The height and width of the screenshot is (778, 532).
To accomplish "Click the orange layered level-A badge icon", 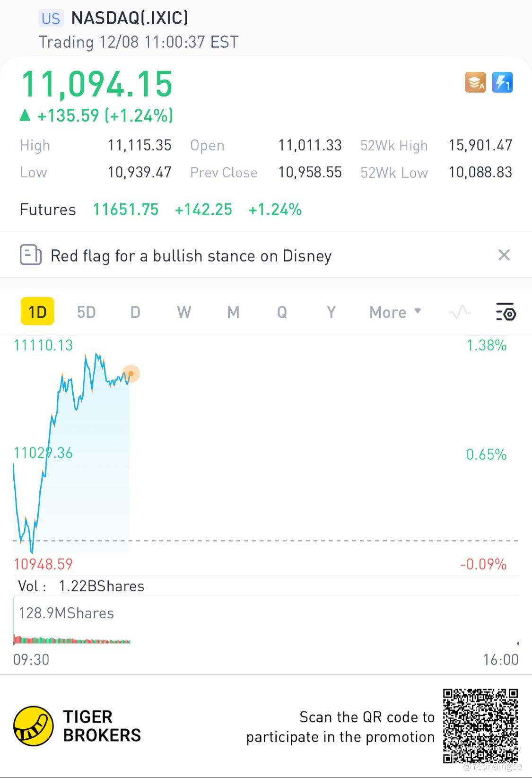I will click(475, 83).
